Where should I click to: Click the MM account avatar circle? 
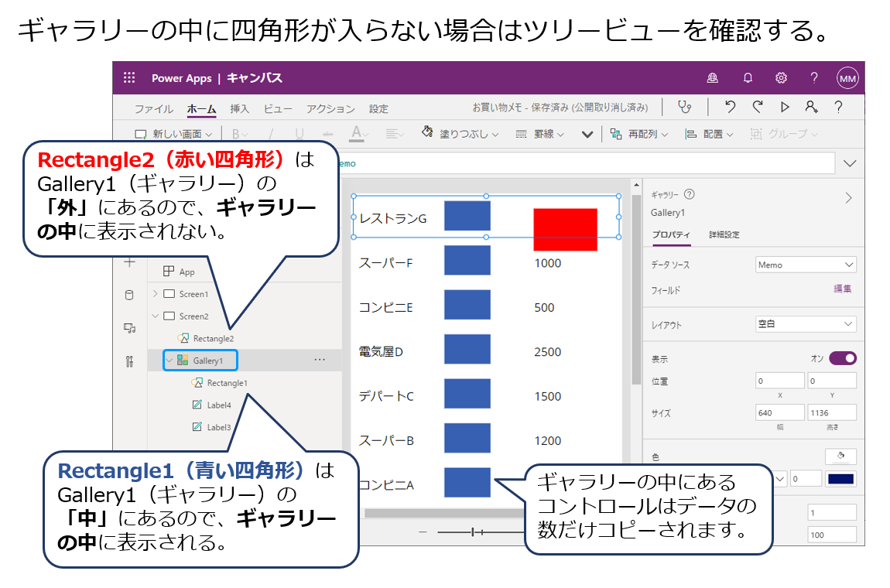pos(847,78)
